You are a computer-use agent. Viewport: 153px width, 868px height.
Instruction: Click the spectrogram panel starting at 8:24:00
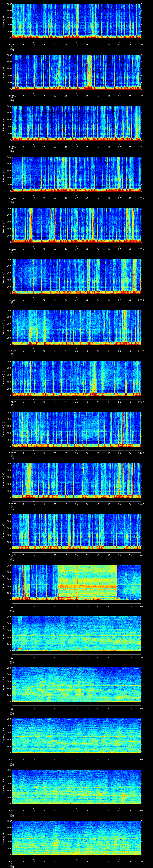point(77,531)
